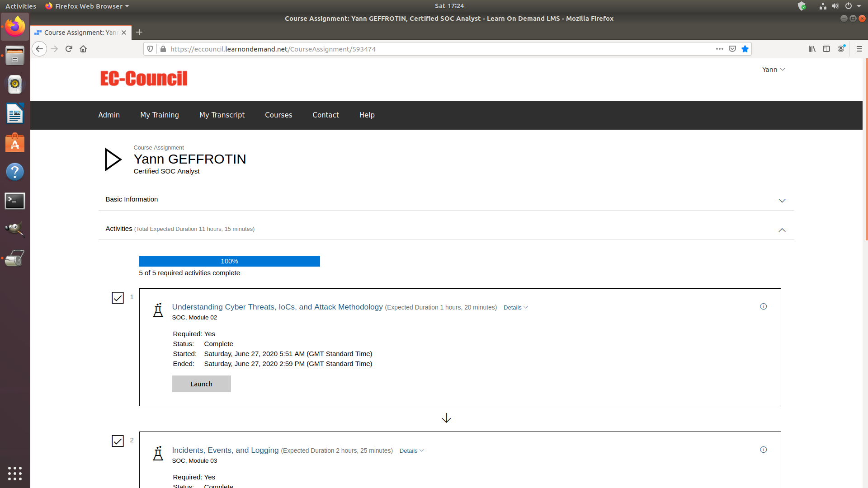Click VPN shield icon in top system bar
The width and height of the screenshot is (868, 488).
(x=802, y=6)
